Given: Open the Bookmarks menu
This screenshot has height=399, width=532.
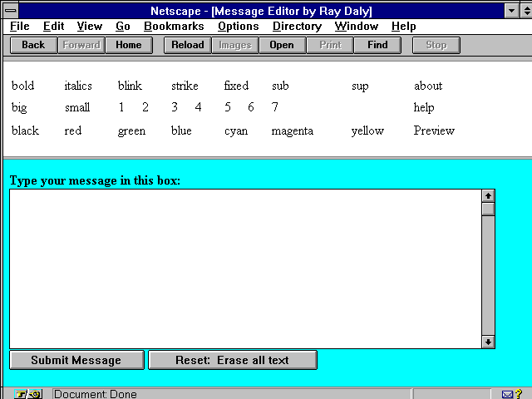Looking at the screenshot, I should coord(174,27).
